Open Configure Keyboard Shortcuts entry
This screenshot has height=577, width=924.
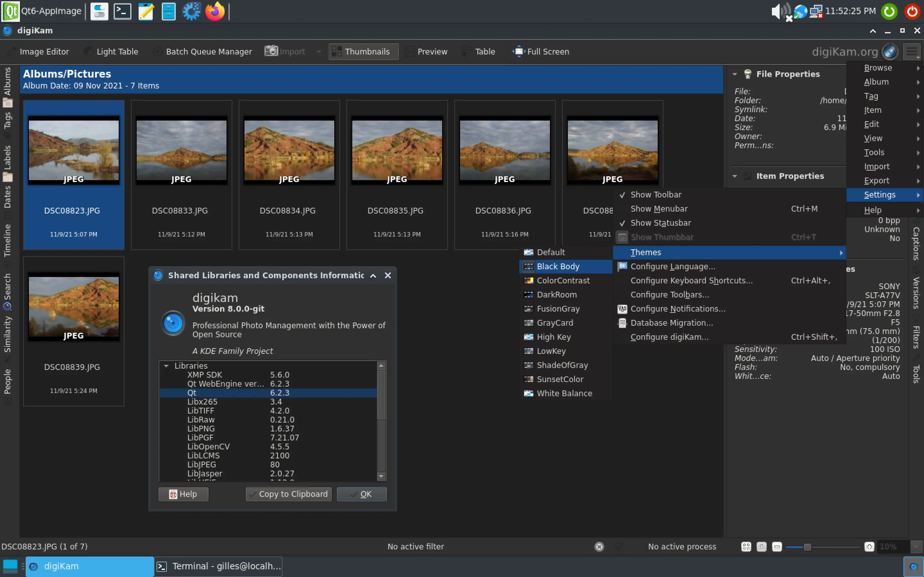tap(691, 280)
